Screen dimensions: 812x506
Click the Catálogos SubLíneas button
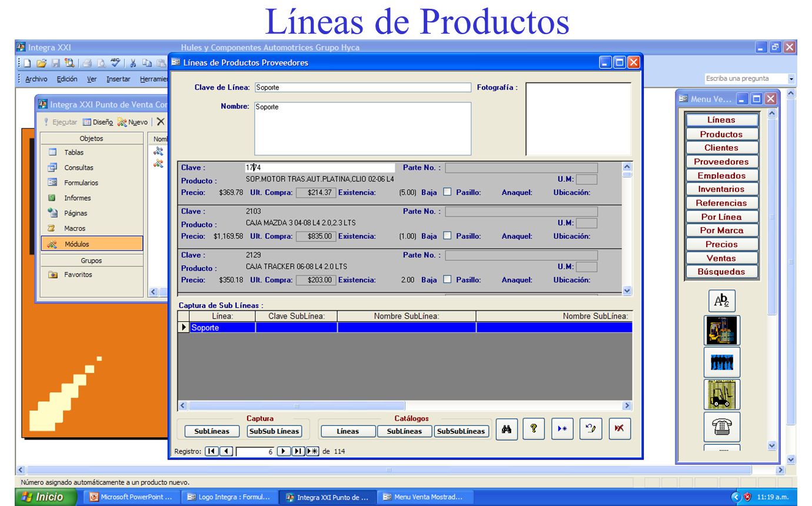[404, 431]
